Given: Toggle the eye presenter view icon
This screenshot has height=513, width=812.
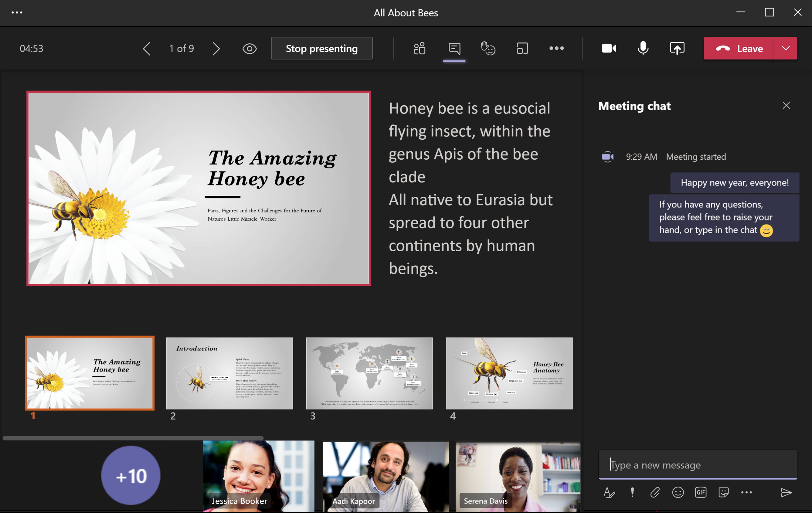Looking at the screenshot, I should click(x=250, y=49).
